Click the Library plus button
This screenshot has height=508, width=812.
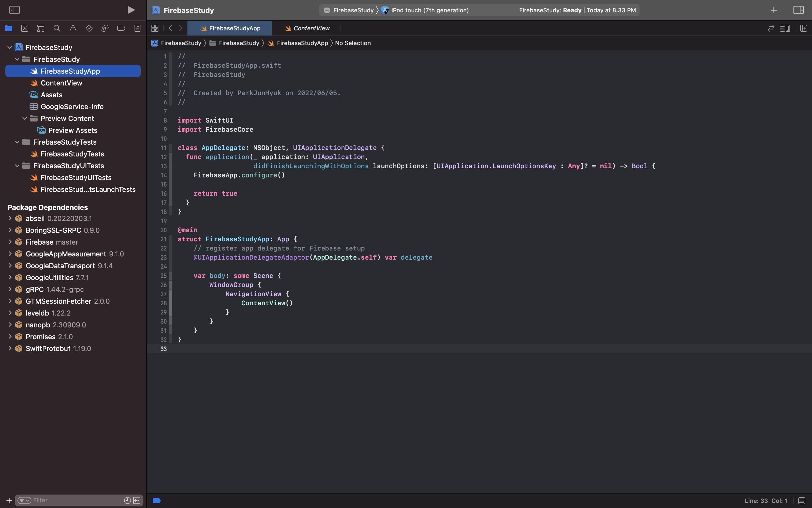(x=774, y=10)
